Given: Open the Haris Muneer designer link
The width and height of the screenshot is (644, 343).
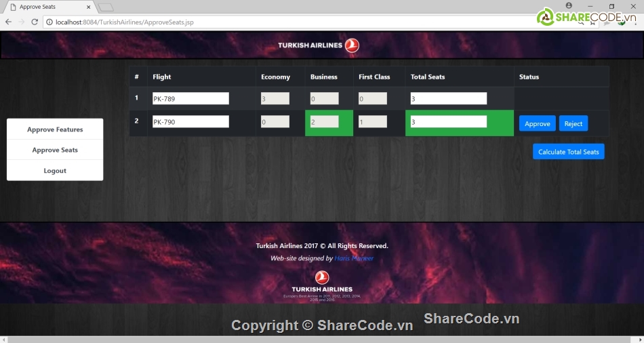Looking at the screenshot, I should coord(354,258).
